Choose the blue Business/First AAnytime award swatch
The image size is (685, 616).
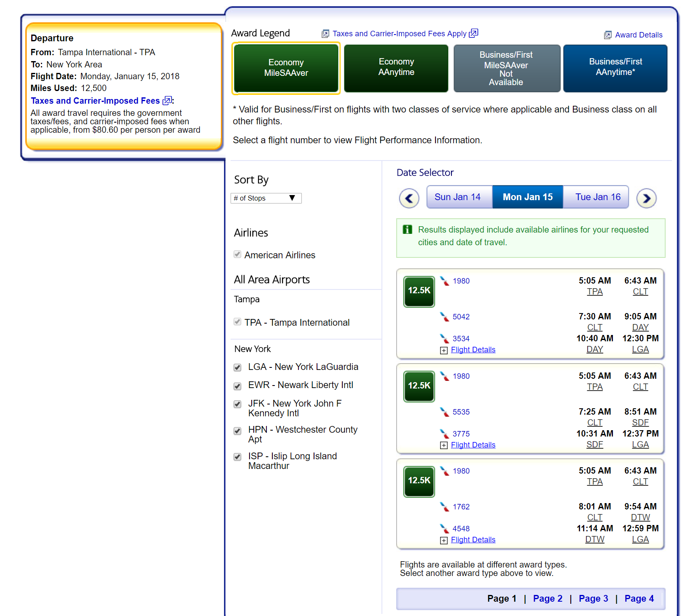(615, 68)
